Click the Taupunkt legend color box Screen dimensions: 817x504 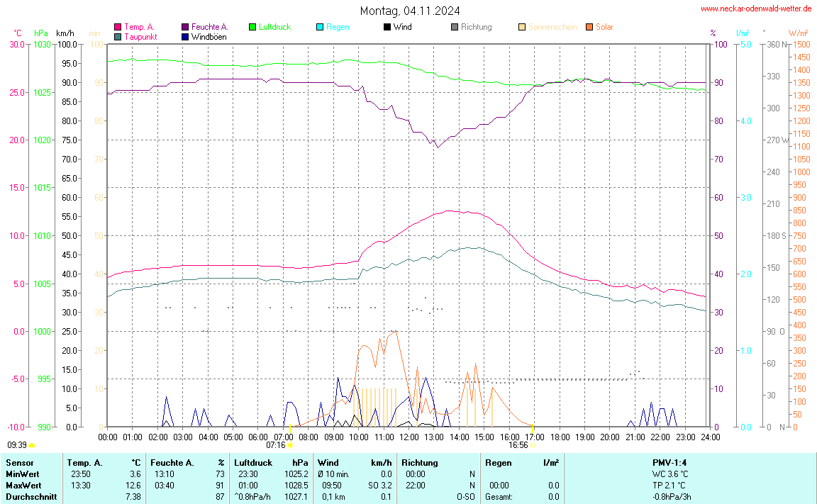(x=118, y=36)
